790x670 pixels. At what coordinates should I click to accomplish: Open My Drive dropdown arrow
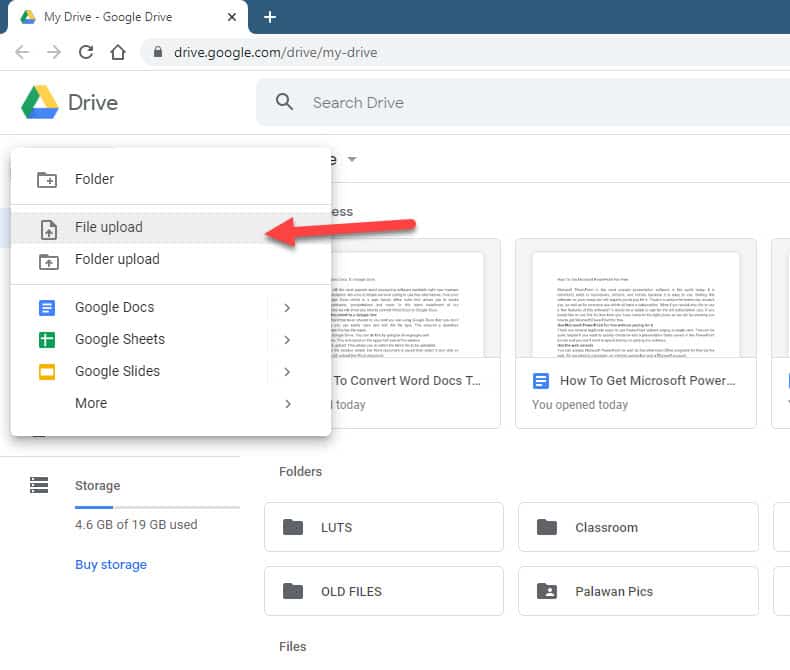coord(352,159)
